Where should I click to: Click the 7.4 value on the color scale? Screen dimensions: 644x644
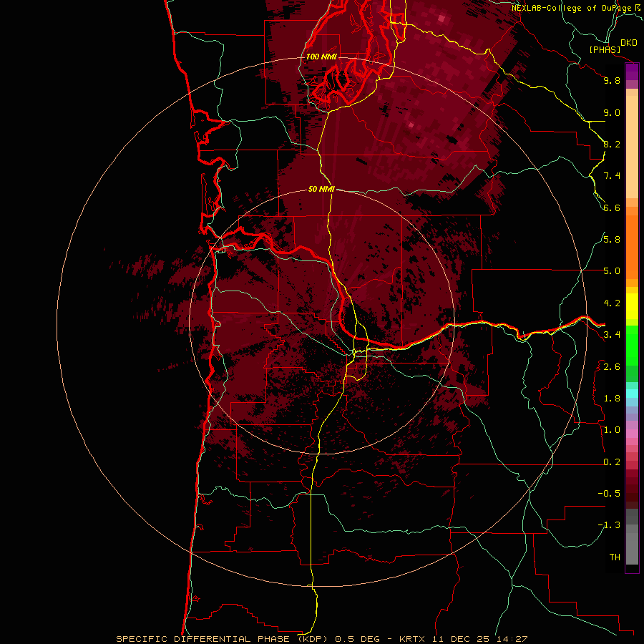click(612, 176)
